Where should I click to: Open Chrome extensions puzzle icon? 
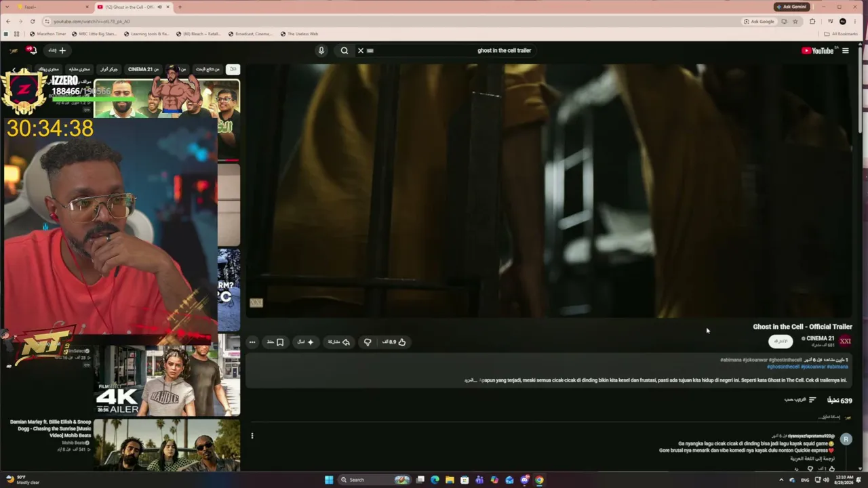click(812, 21)
